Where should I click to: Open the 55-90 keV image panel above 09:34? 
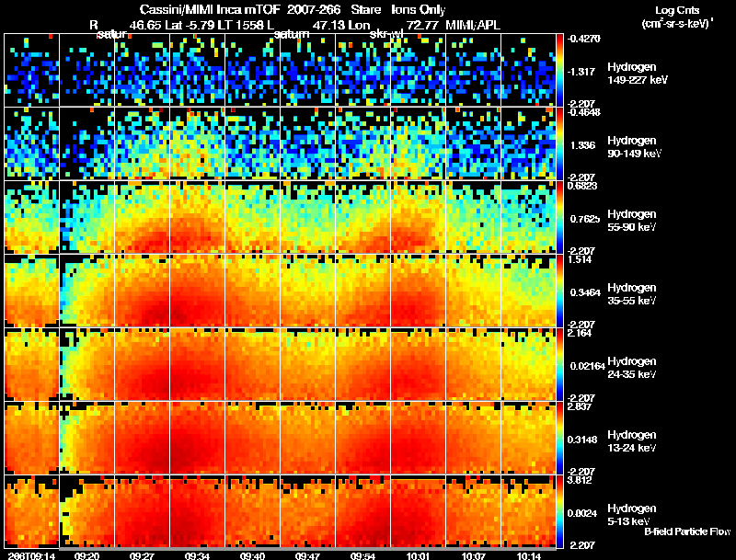pyautogui.click(x=197, y=217)
